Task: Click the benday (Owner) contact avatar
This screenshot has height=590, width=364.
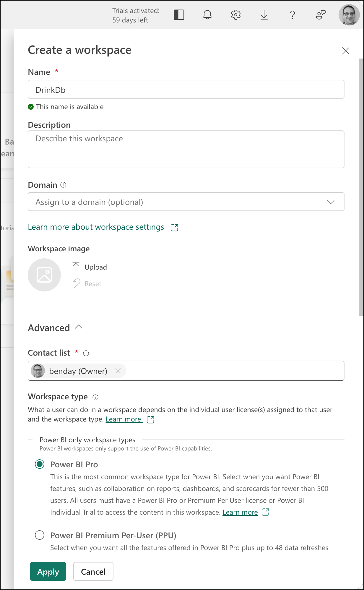Action: (x=38, y=371)
